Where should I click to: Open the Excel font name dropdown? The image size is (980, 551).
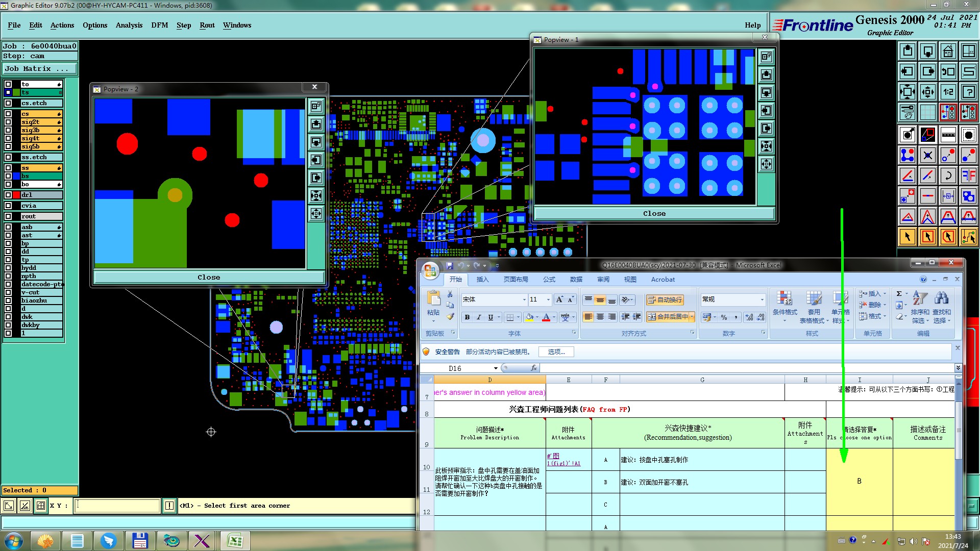point(524,300)
